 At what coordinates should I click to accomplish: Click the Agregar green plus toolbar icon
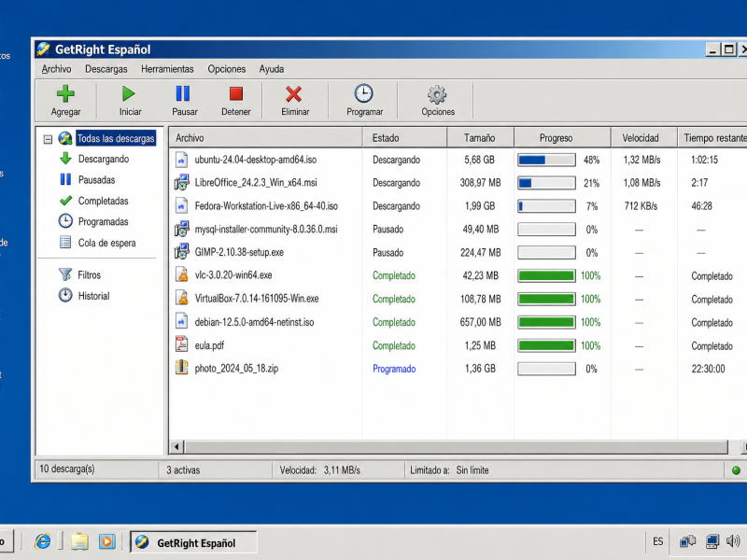click(x=65, y=94)
